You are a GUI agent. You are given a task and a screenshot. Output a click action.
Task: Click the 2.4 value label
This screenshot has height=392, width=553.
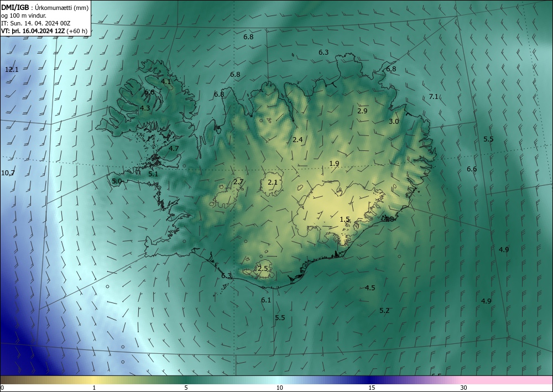tap(298, 140)
